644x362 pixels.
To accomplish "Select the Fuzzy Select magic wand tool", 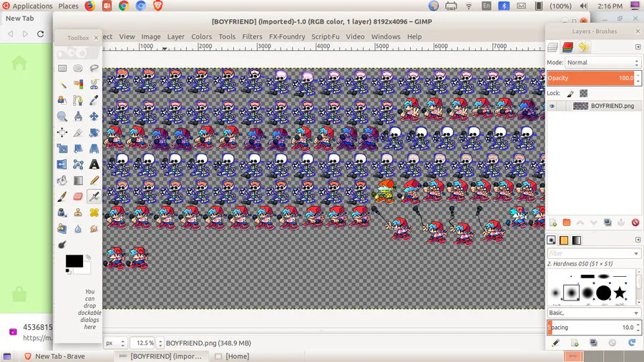I will point(62,84).
